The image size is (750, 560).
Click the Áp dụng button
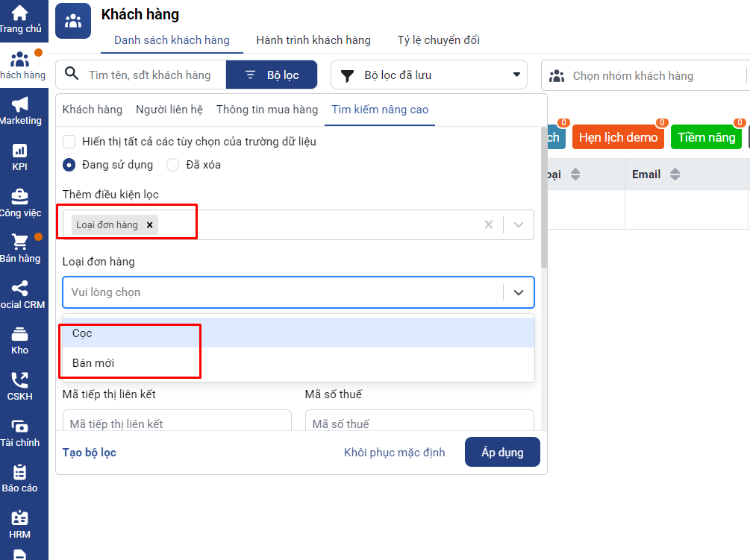coord(502,453)
